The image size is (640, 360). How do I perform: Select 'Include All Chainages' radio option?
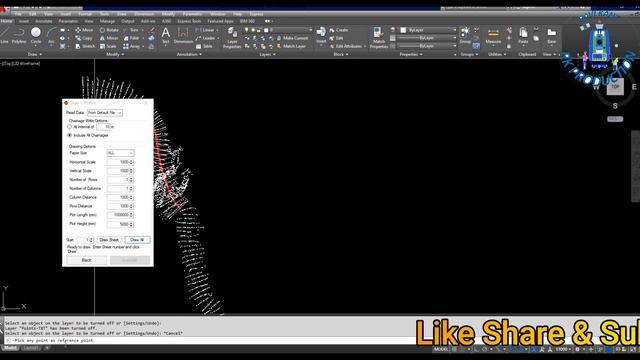click(x=69, y=135)
